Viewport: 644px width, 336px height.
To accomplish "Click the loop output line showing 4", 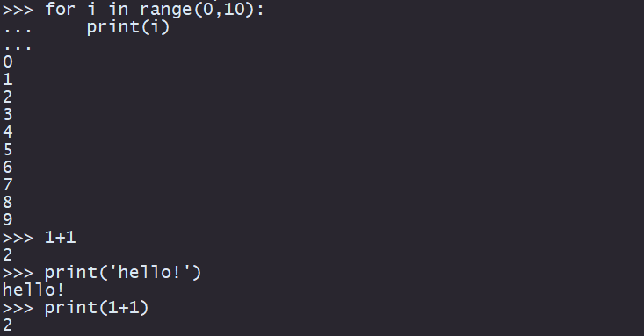I will (x=8, y=132).
